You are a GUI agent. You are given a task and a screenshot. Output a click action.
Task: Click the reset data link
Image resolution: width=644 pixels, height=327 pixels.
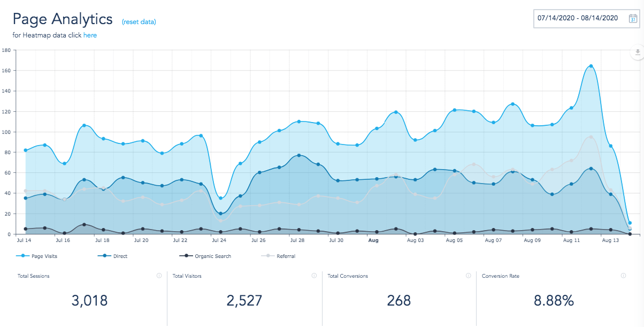(139, 22)
